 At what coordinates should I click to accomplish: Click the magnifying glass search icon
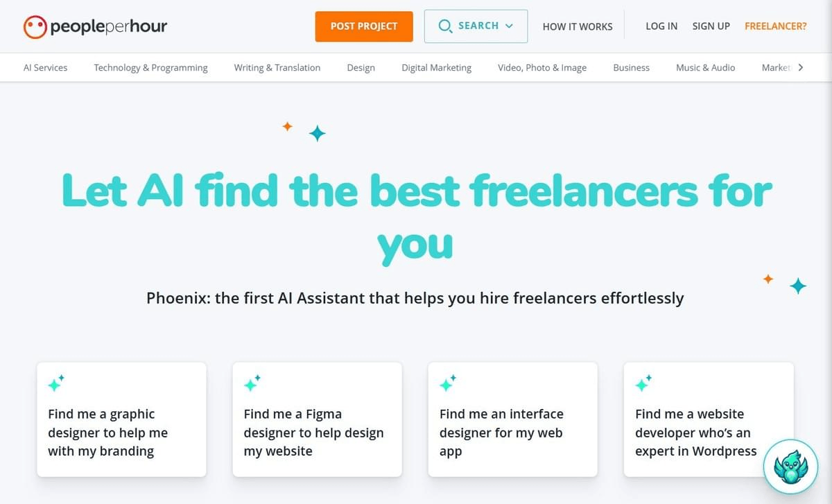(445, 27)
